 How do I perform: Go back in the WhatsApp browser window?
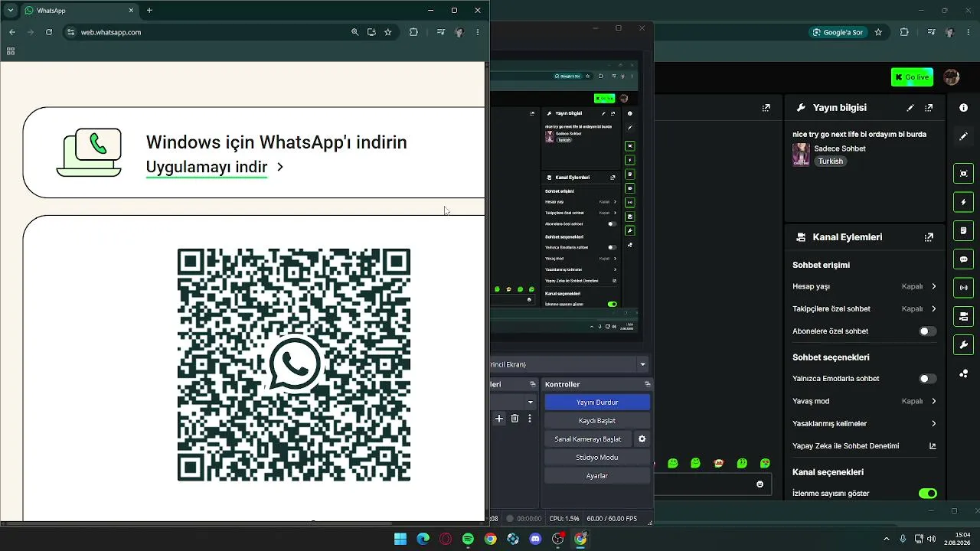(x=12, y=32)
